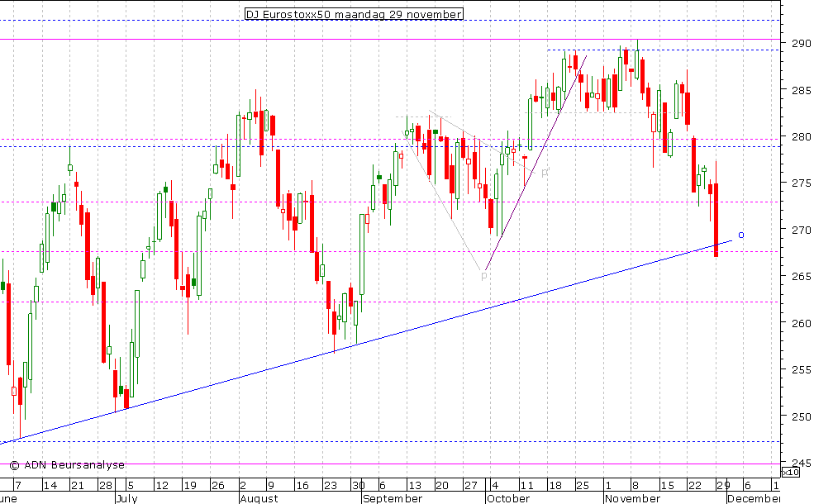814x504 pixels.
Task: Click the 285 price axis label
Action: coord(801,90)
